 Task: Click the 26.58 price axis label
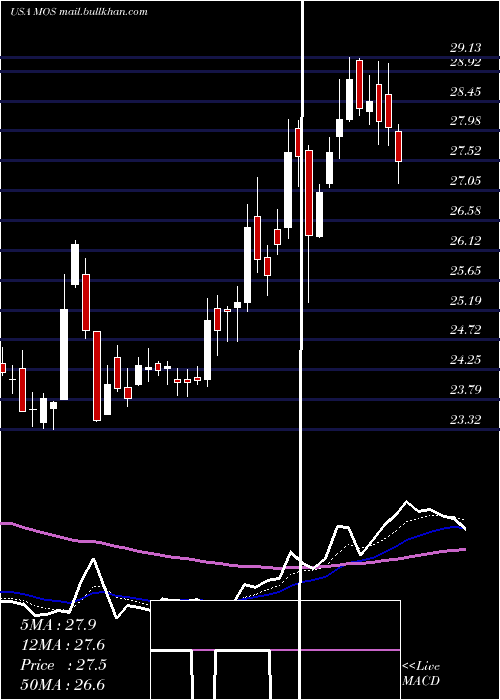pos(466,211)
